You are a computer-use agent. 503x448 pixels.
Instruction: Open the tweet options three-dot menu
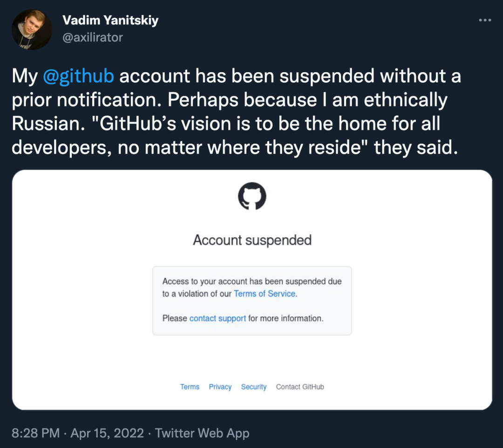click(485, 20)
